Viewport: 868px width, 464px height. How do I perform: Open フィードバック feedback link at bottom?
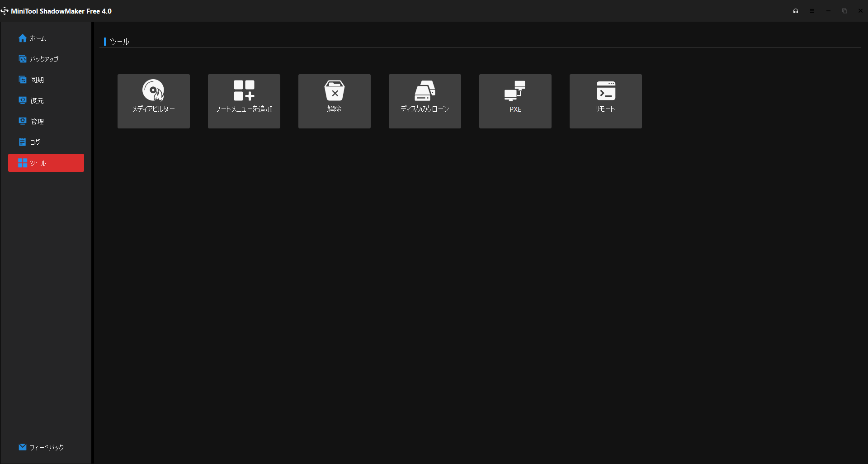pyautogui.click(x=46, y=447)
